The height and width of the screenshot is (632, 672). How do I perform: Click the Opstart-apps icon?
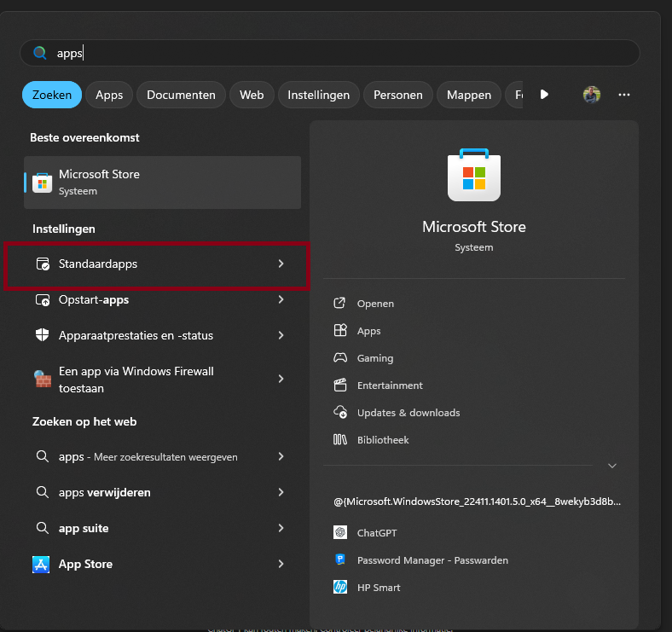(43, 299)
